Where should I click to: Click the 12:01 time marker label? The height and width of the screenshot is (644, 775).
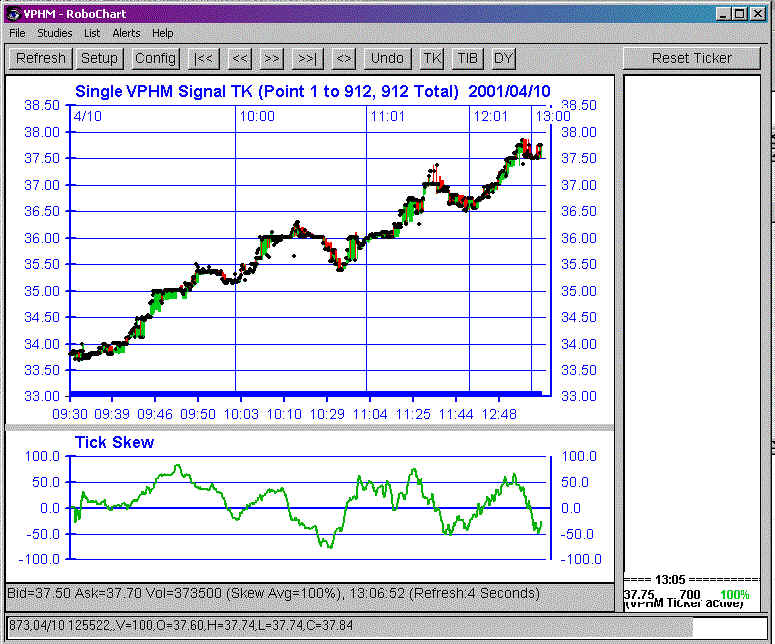pyautogui.click(x=491, y=116)
